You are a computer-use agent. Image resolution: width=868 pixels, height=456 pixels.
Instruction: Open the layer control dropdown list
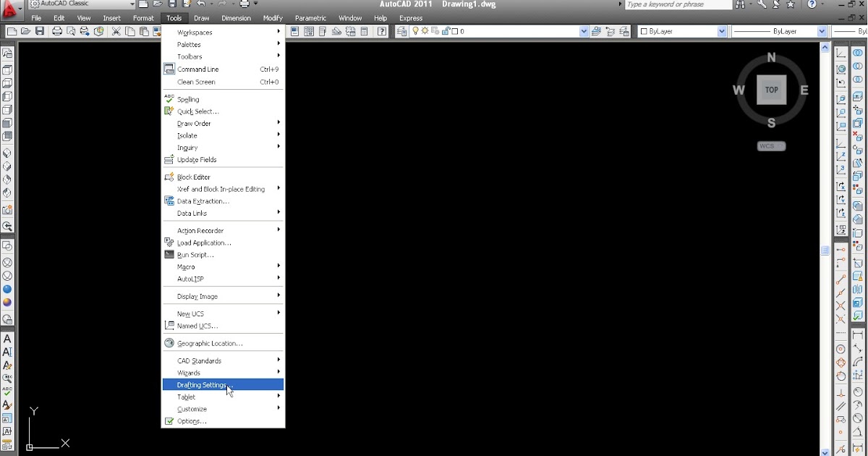click(x=584, y=30)
